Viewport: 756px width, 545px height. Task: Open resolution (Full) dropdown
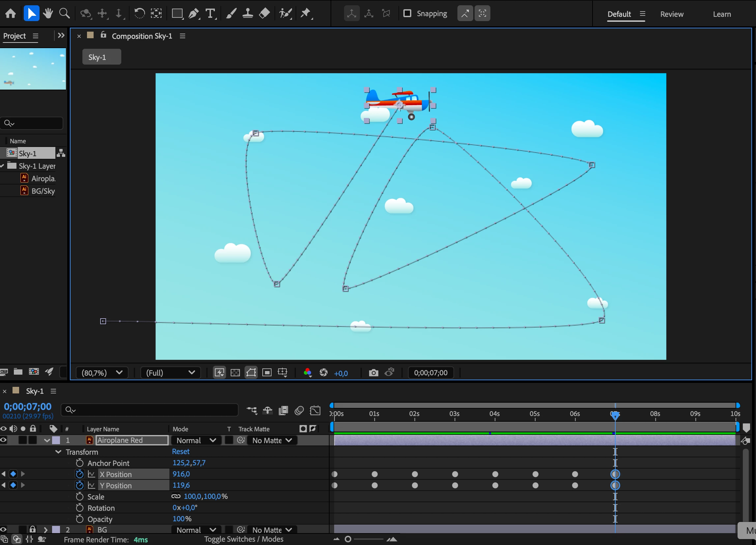click(x=170, y=373)
